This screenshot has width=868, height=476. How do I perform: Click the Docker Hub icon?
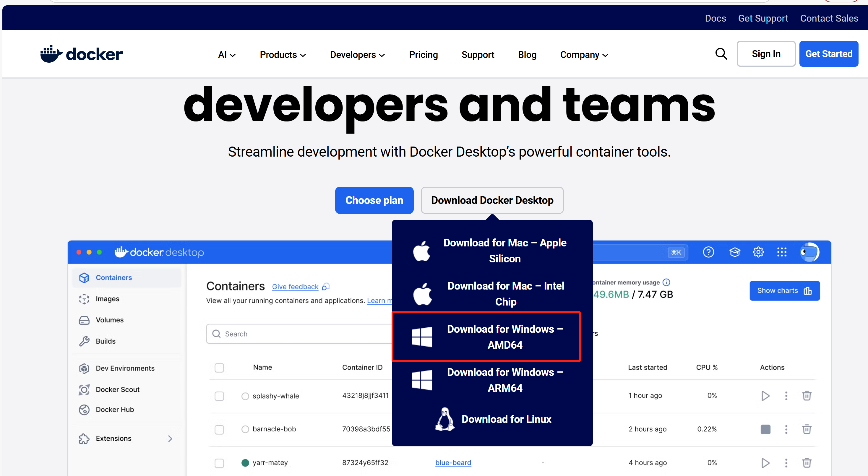(84, 410)
